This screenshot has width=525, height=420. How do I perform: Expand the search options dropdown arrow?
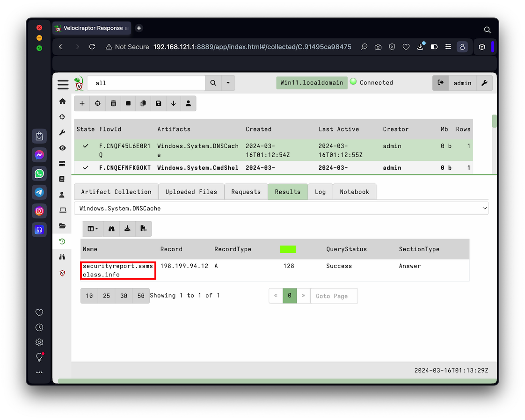tap(228, 83)
